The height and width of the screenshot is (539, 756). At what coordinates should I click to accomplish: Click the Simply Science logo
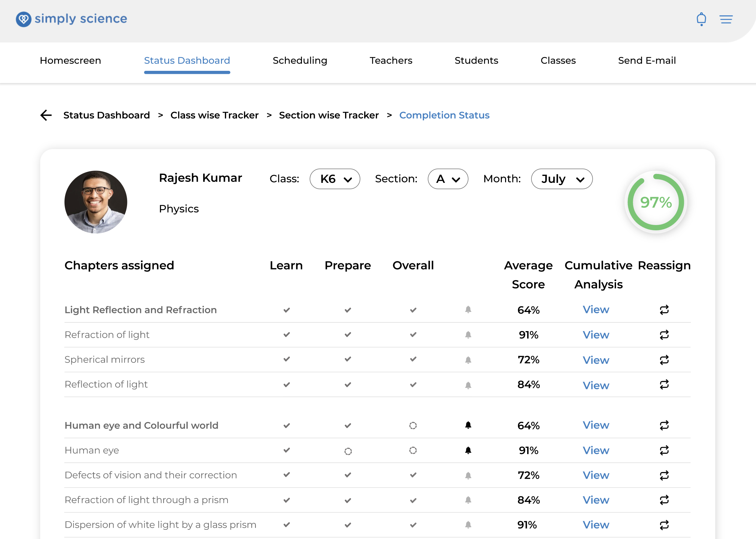click(71, 19)
